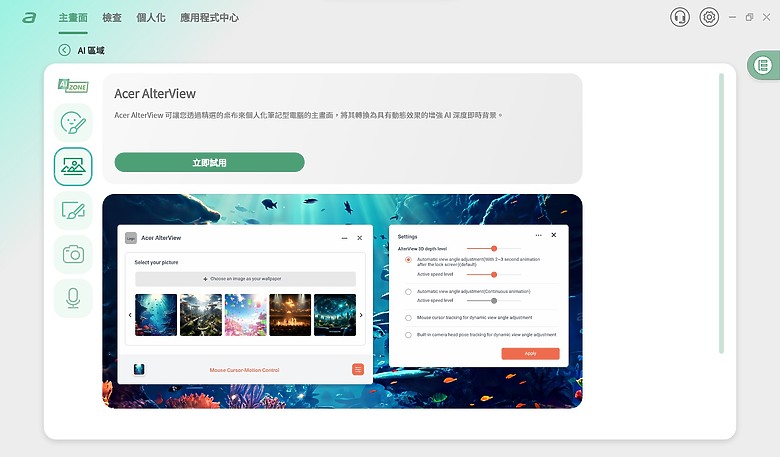This screenshot has height=457, width=780.
Task: Click Choose an image as your wallpaper
Action: click(245, 279)
